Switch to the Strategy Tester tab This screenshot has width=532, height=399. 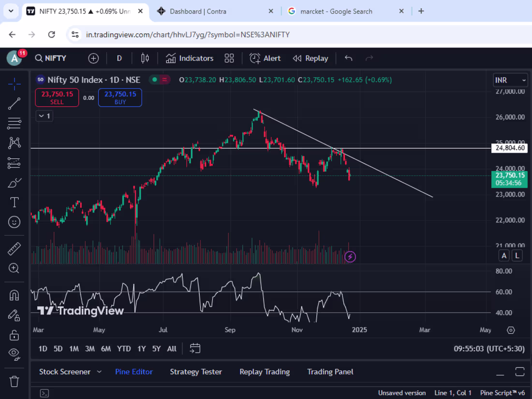pyautogui.click(x=196, y=371)
